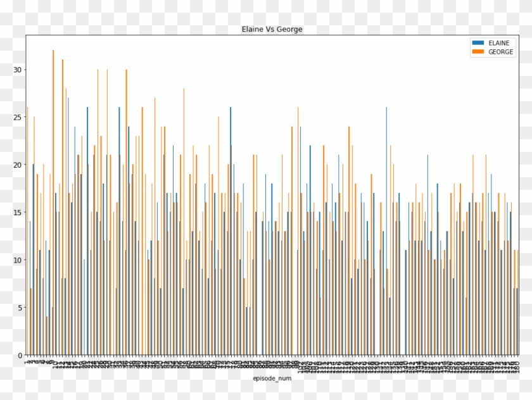Click the y-axis tick label 20

[x=18, y=165]
